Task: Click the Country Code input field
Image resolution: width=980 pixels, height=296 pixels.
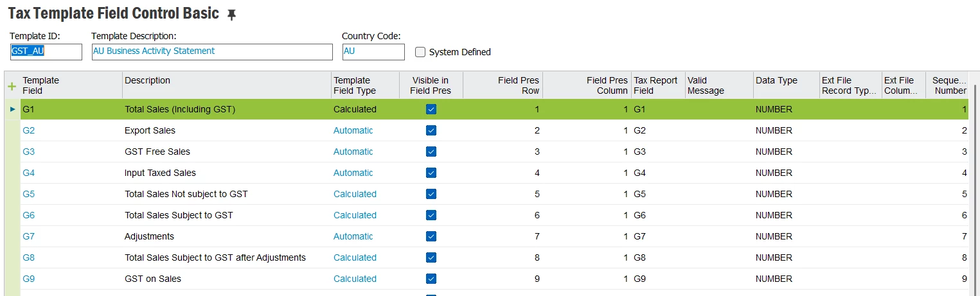Action: (x=373, y=52)
